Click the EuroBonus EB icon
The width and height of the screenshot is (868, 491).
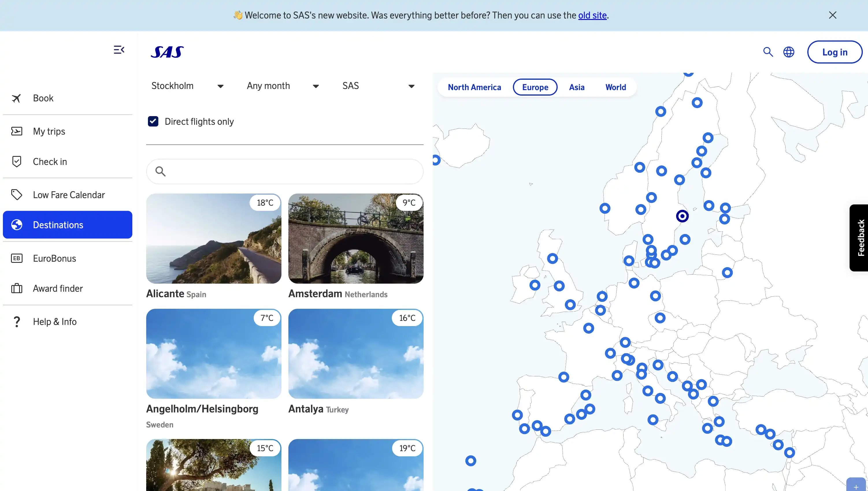pyautogui.click(x=16, y=258)
